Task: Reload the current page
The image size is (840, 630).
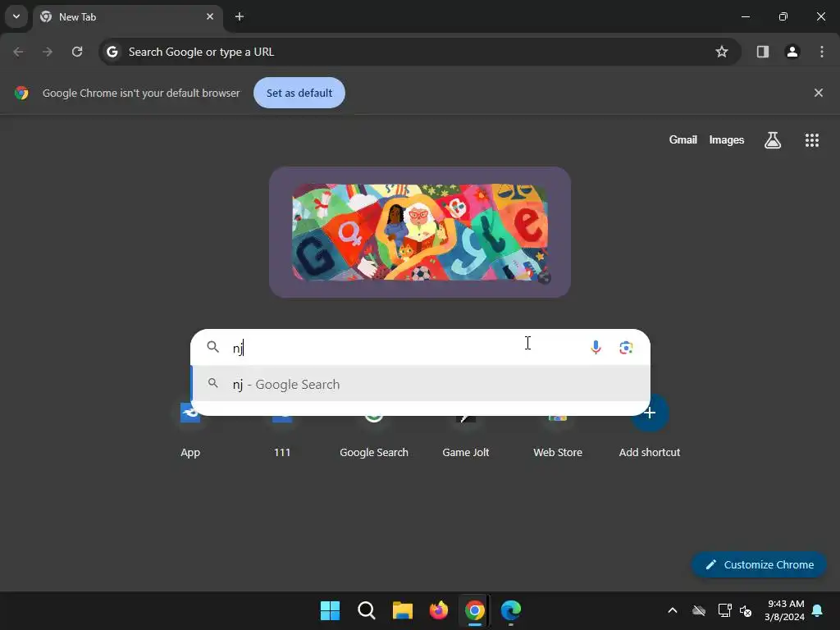Action: 77,52
